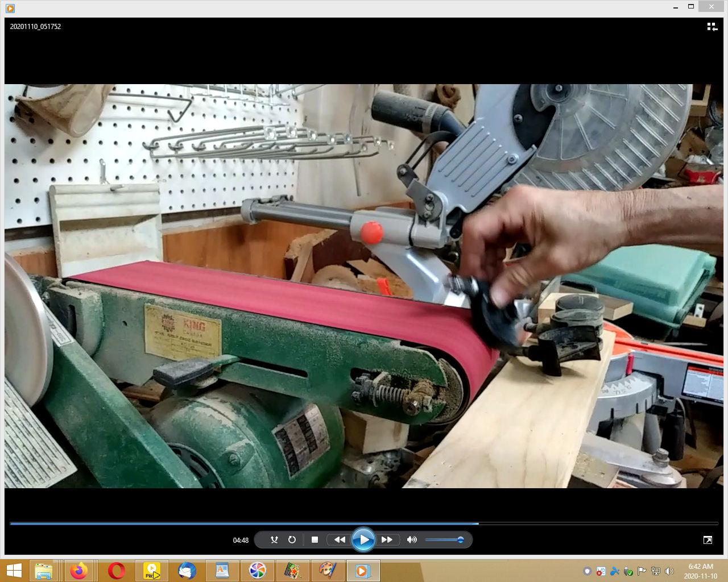Open File Explorer from the taskbar
The image size is (728, 582).
click(44, 570)
